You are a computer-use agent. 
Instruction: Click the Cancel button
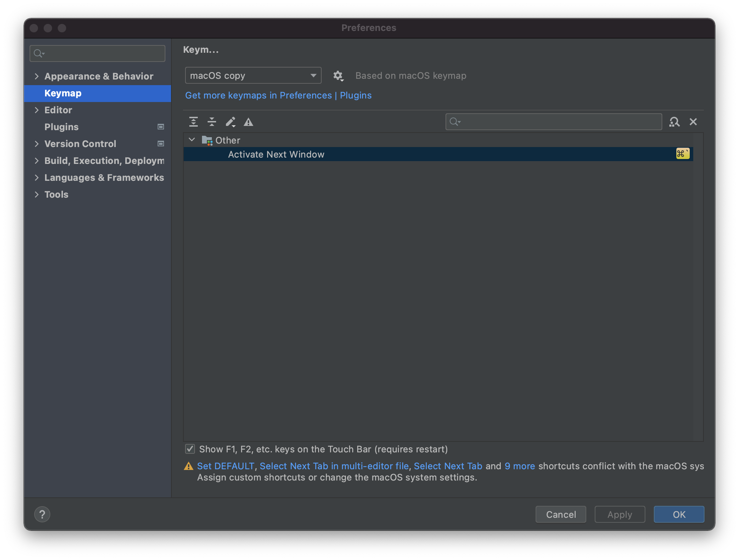[x=561, y=514]
